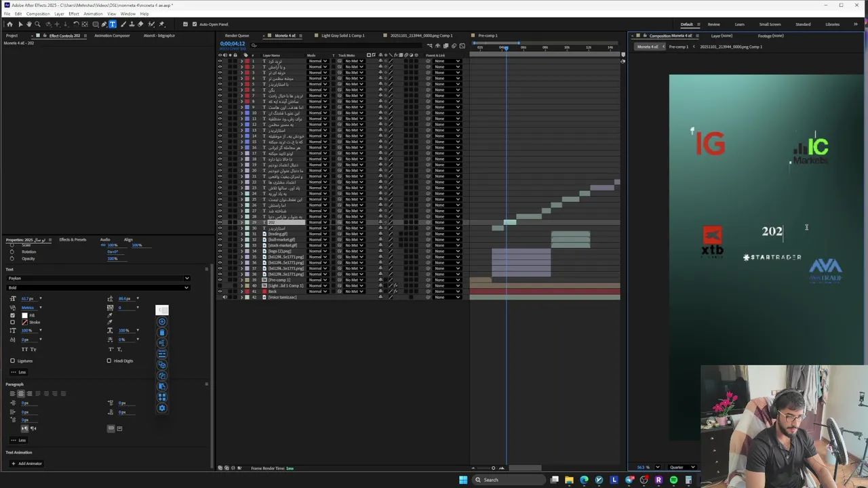Click the timeline zoom slider
Screen dimensions: 868x488
pos(493,468)
